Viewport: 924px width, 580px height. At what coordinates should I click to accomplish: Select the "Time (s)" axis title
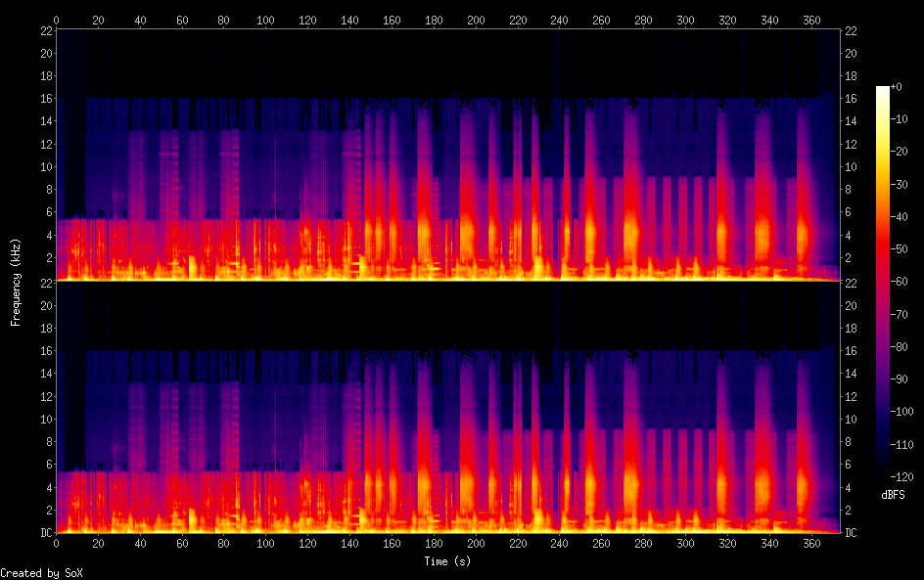click(x=447, y=561)
